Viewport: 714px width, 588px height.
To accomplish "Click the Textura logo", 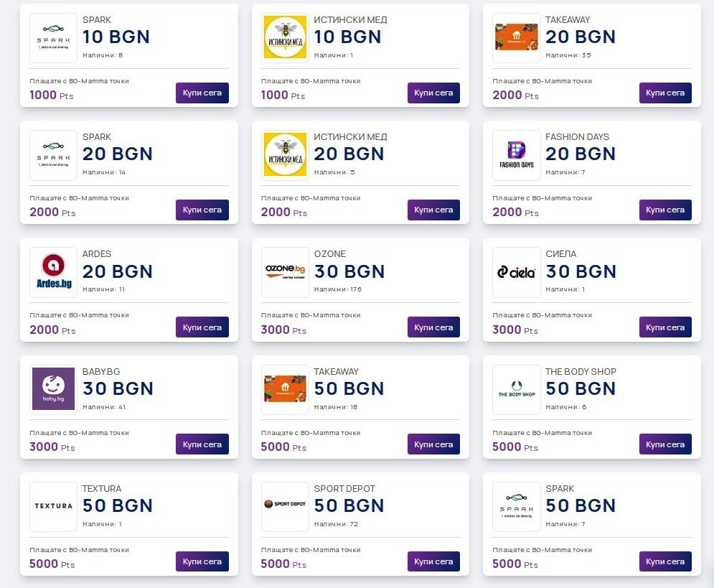I will (x=53, y=506).
